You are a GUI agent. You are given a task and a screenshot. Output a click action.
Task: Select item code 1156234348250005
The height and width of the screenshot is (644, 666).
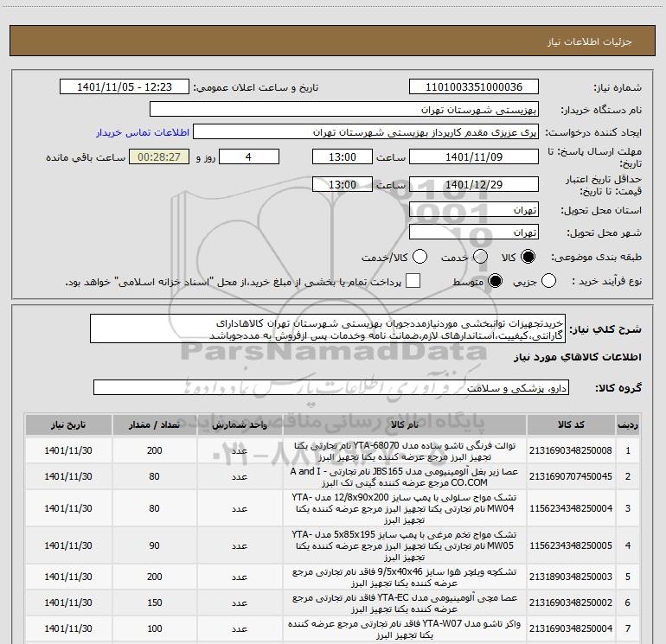pos(571,545)
